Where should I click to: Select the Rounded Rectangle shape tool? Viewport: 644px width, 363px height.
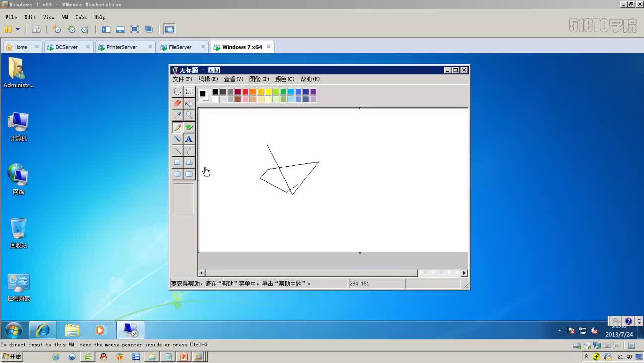(189, 174)
